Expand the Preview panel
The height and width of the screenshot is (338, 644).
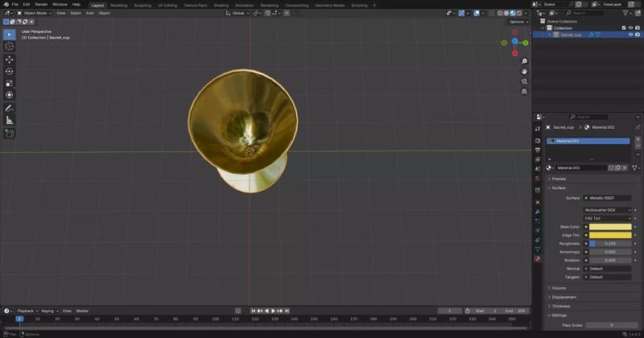[558, 179]
